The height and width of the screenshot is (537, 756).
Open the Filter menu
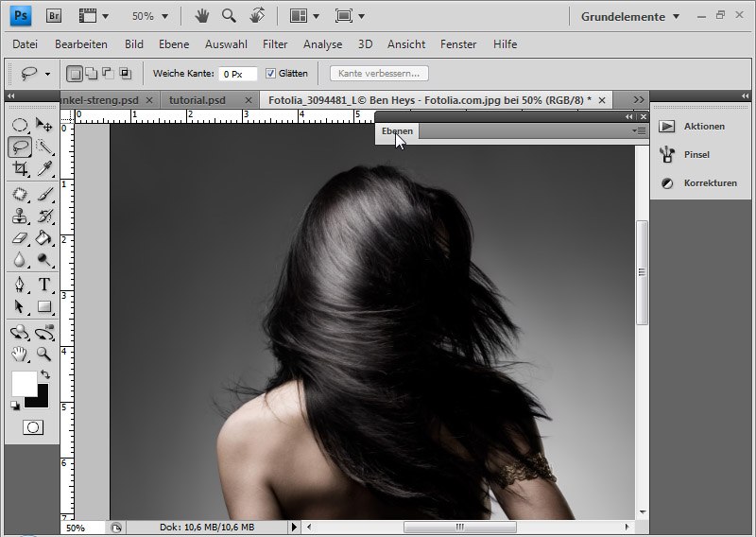(275, 43)
